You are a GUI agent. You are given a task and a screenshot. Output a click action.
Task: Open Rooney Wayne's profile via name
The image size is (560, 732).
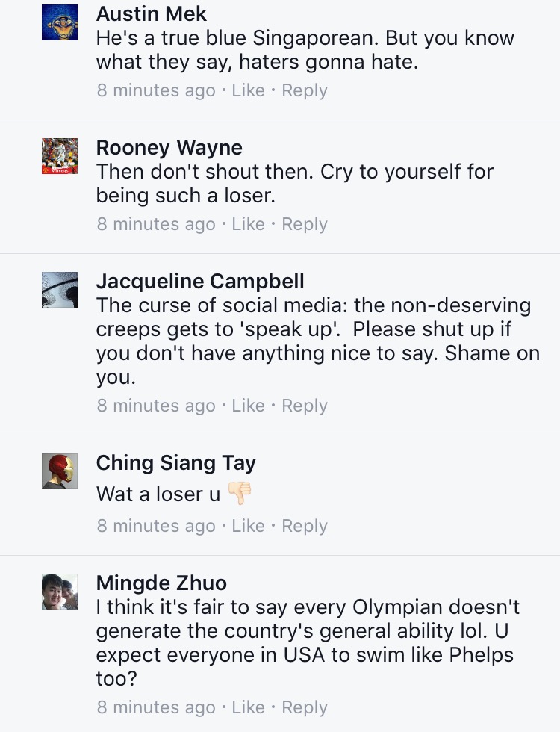[169, 147]
